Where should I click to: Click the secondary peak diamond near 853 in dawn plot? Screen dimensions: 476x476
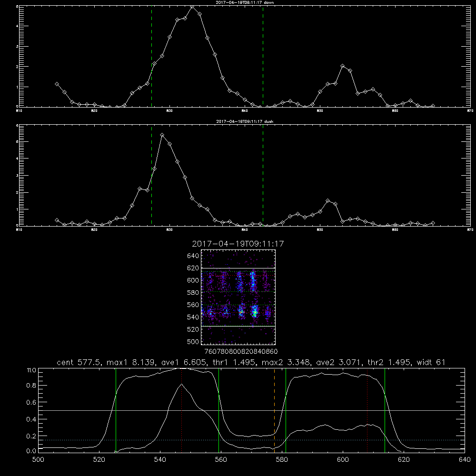point(343,66)
